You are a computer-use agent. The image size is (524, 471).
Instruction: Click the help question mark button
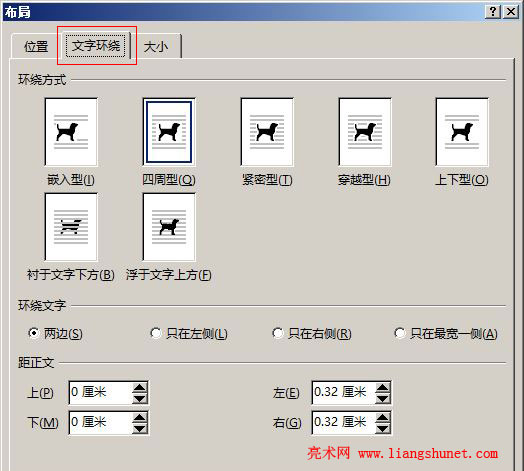(493, 12)
